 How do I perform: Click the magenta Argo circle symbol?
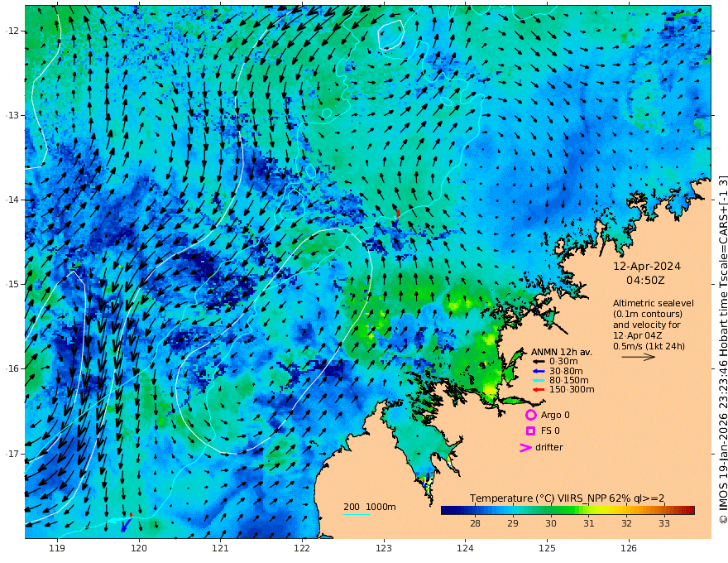coord(530,415)
